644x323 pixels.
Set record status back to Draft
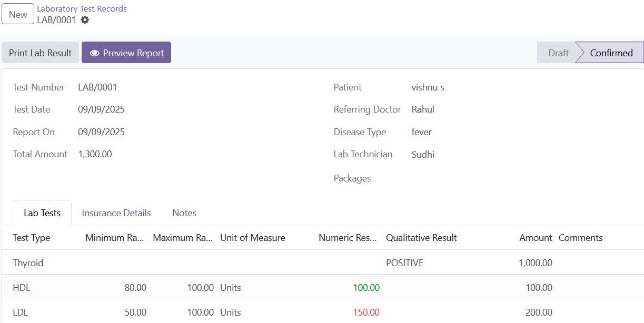click(x=559, y=53)
